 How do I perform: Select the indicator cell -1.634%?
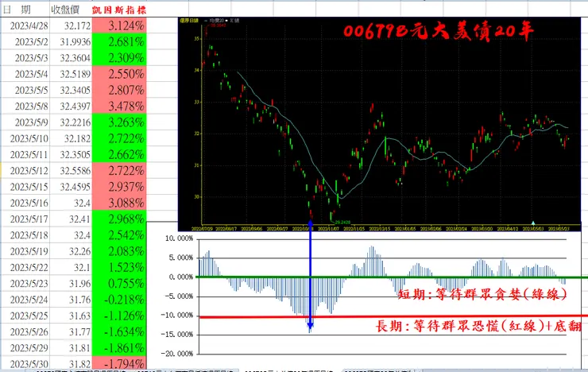(119, 332)
